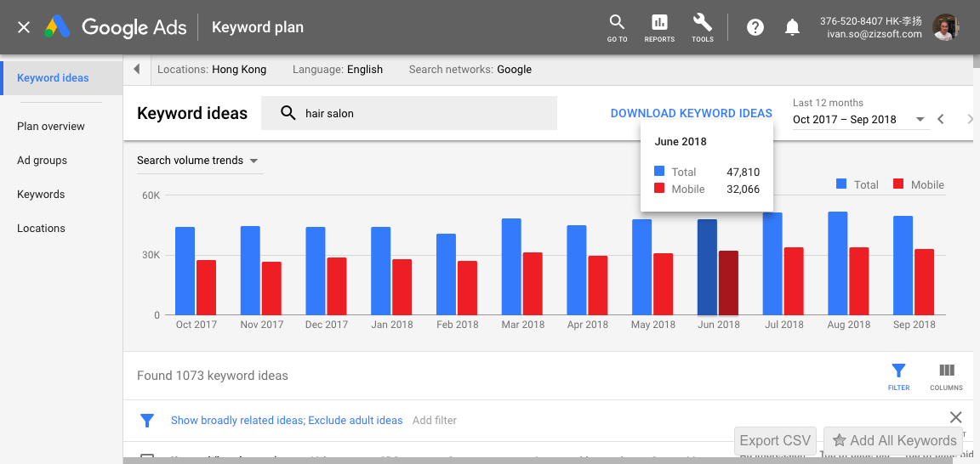Open the date range Oct 2017 – Sep 2018 dropdown

[x=858, y=120]
